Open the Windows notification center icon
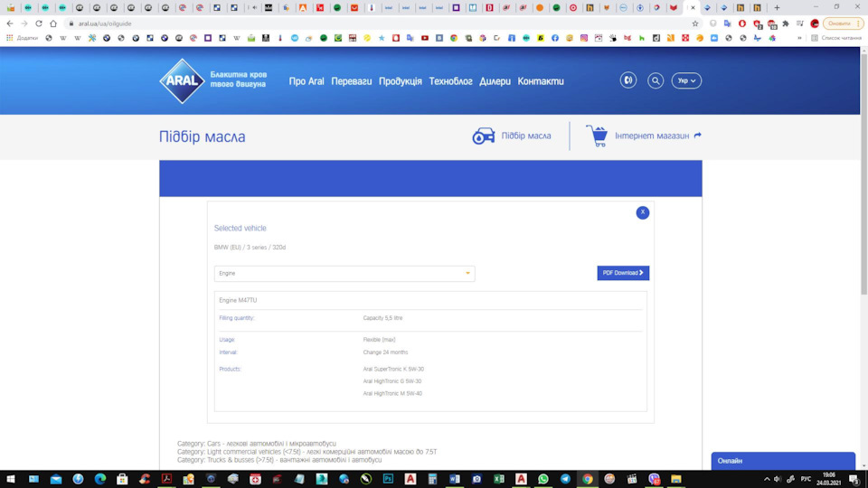The height and width of the screenshot is (488, 868). pyautogui.click(x=854, y=479)
